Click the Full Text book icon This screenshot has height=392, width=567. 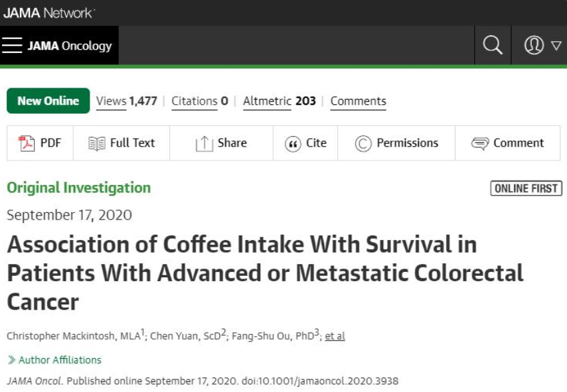pos(97,143)
